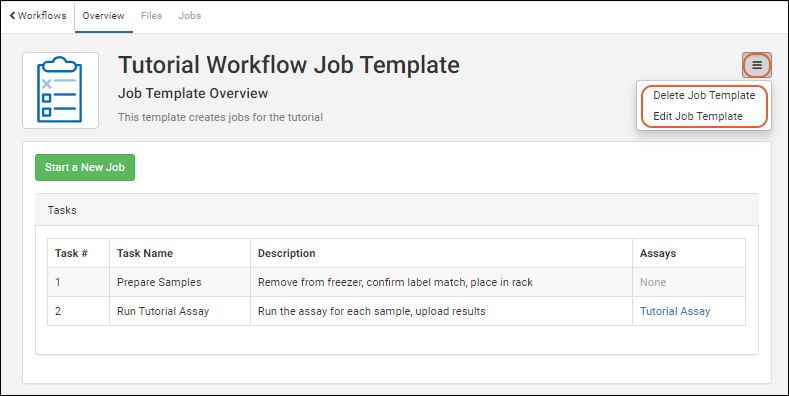Click the Job Template Overview subtitle
Image resolution: width=789 pixels, height=396 pixels.
click(193, 94)
